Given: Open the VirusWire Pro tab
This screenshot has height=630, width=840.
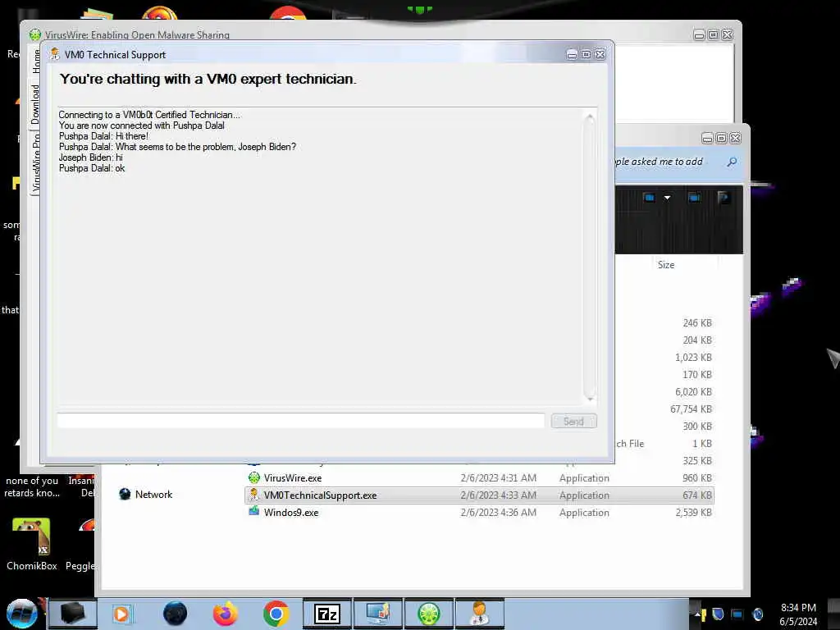Looking at the screenshot, I should coord(35,162).
